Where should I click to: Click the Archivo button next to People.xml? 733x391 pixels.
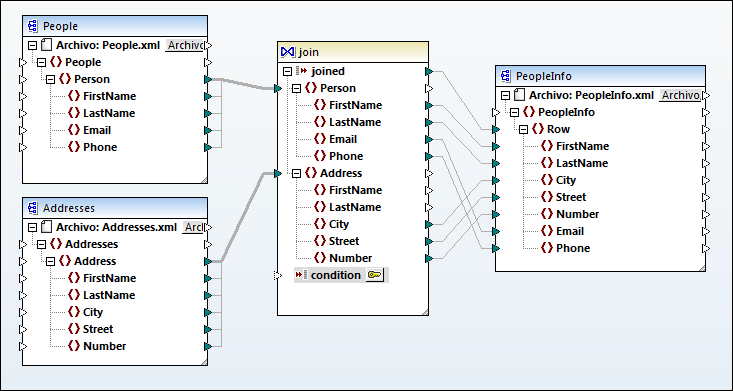[x=185, y=45]
